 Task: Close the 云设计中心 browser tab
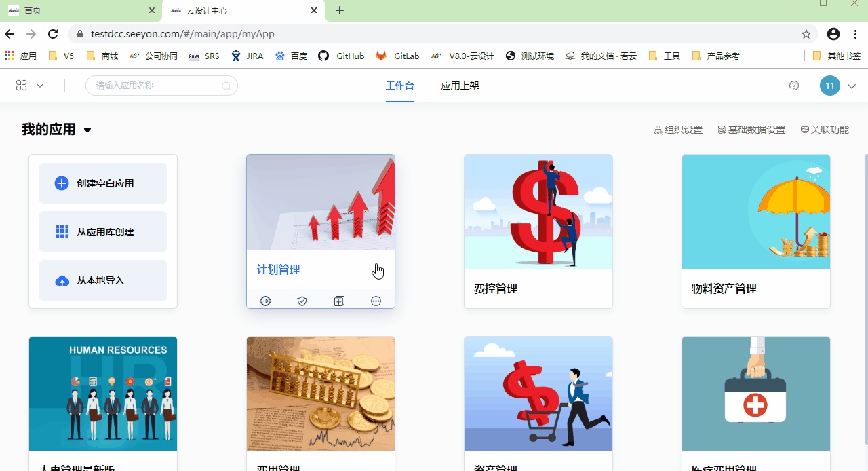(313, 10)
